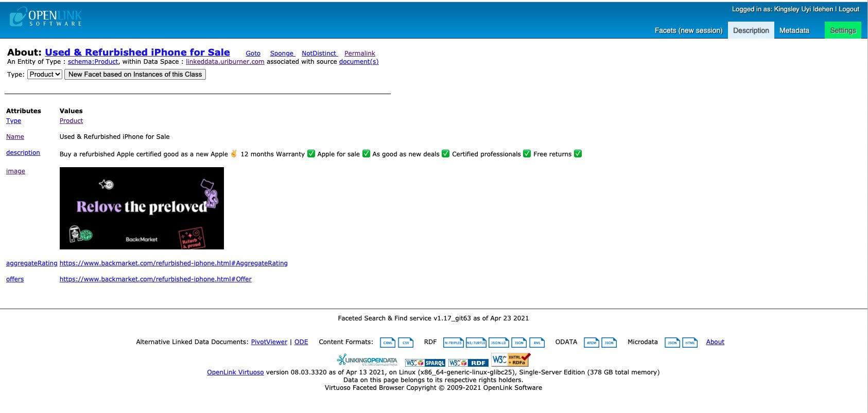Switch to the Description tab
This screenshot has height=413, width=868.
751,30
